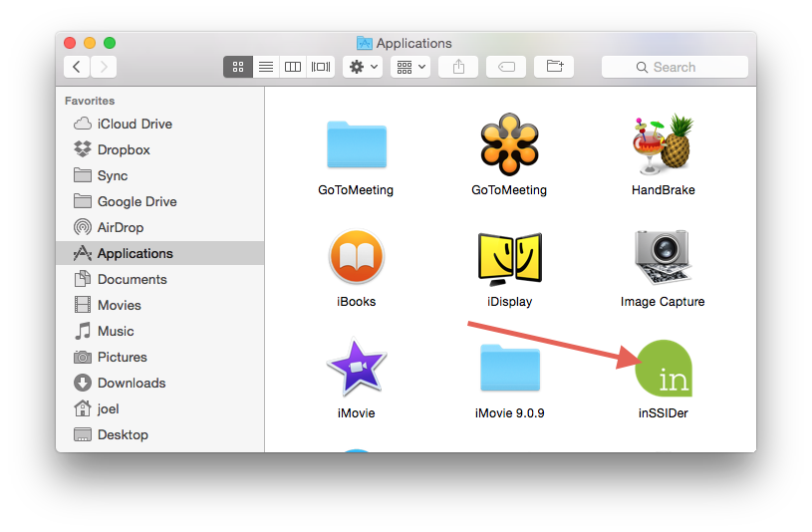Select Sync folder in sidebar
This screenshot has width=812, height=532.
(x=160, y=175)
